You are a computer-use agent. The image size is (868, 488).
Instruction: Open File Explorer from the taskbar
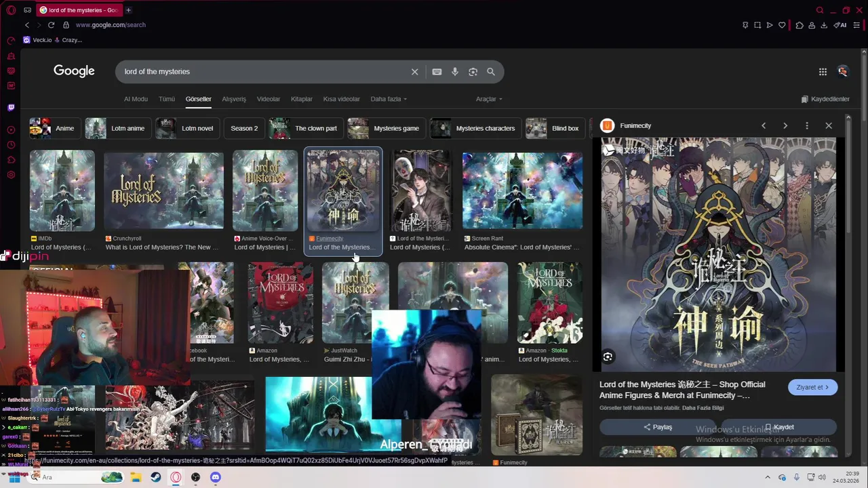click(136, 477)
